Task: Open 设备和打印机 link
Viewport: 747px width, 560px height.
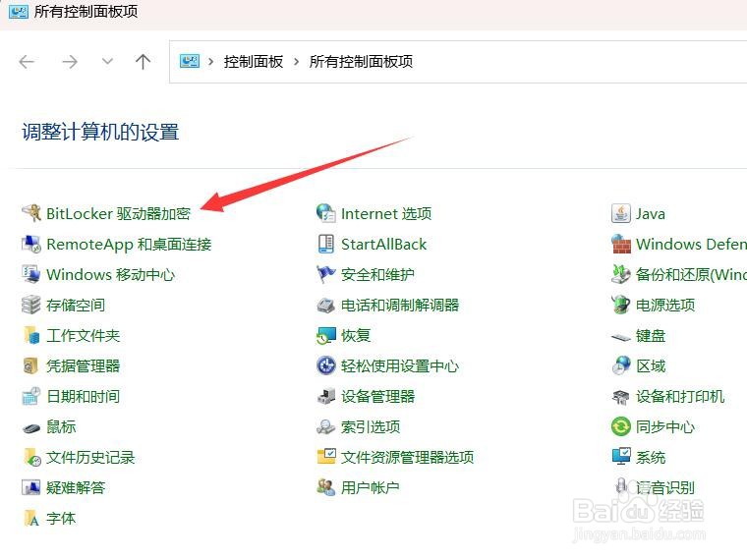Action: coord(680,397)
